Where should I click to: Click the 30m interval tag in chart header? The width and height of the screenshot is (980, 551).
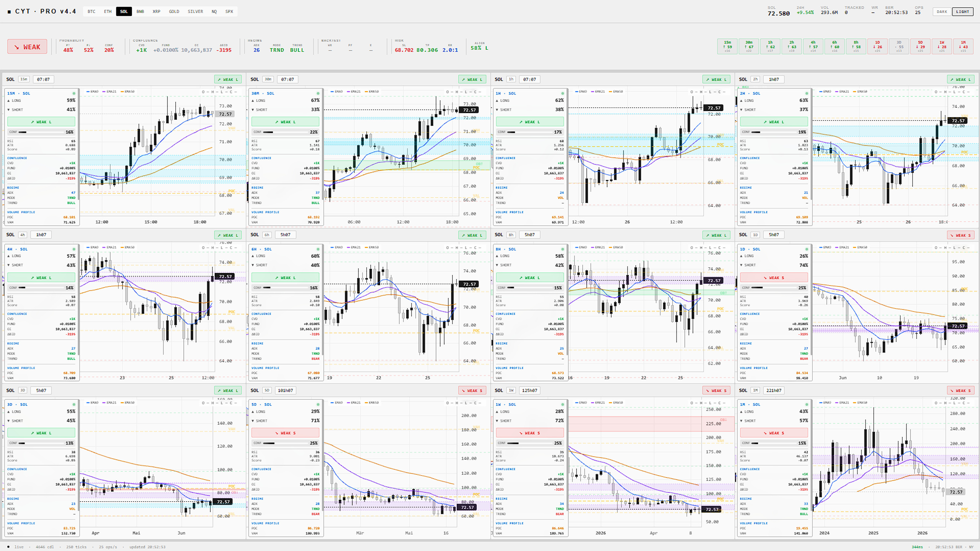[268, 79]
